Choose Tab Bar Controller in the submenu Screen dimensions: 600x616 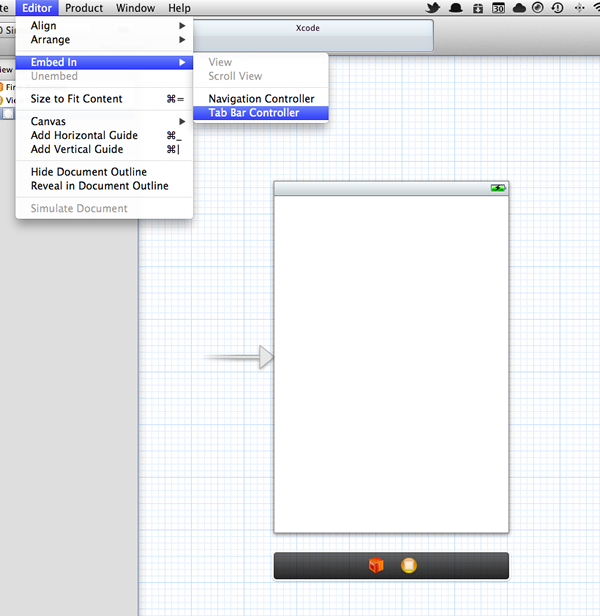[x=261, y=113]
